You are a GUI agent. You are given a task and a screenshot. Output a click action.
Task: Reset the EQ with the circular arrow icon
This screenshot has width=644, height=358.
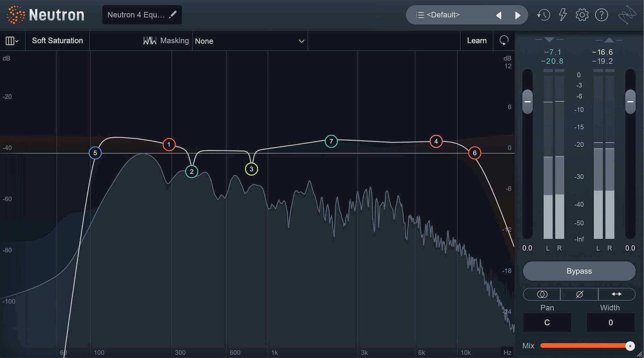click(504, 41)
